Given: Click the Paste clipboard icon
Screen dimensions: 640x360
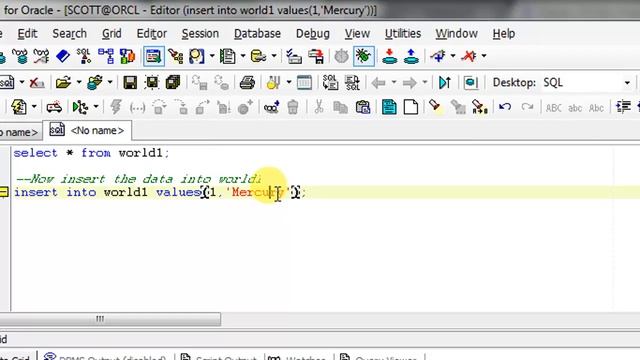Looking at the screenshot, I should [363, 107].
